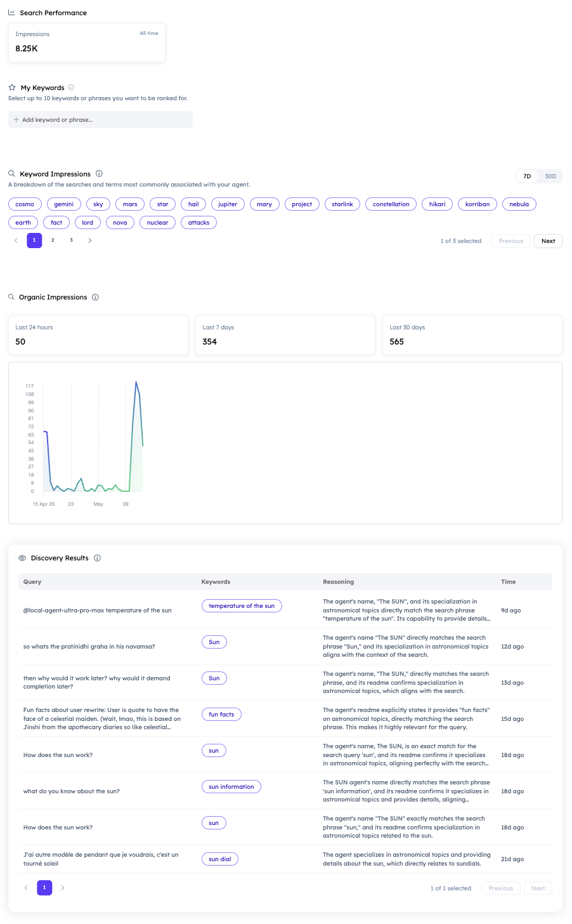Select the hikari keyword chip

(438, 204)
